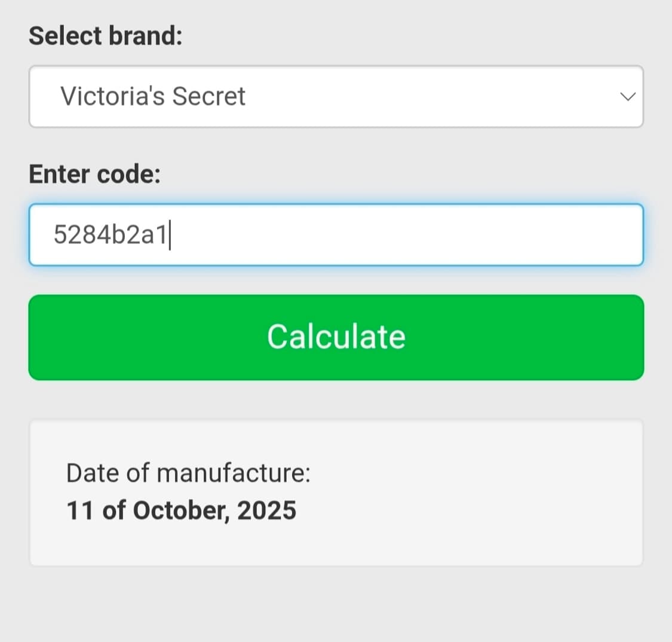Click the "11 of October, 2025" result
672x642 pixels.
[x=181, y=510]
